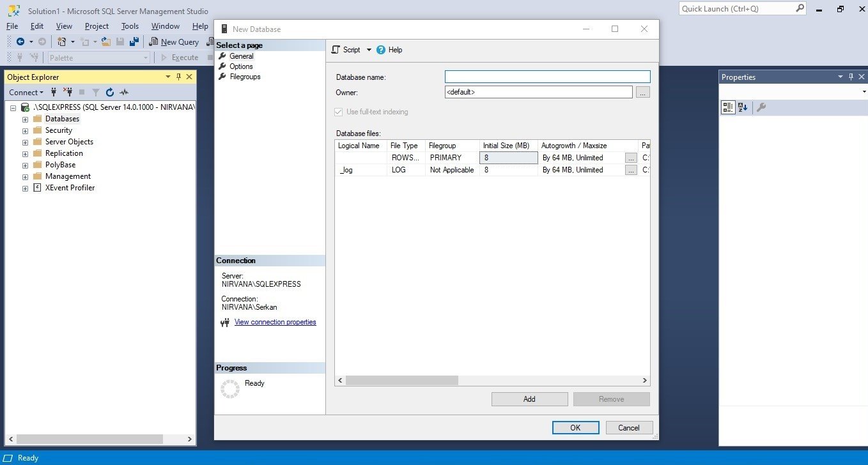The height and width of the screenshot is (465, 868).
Task: Open the Tools menu
Action: click(x=130, y=26)
